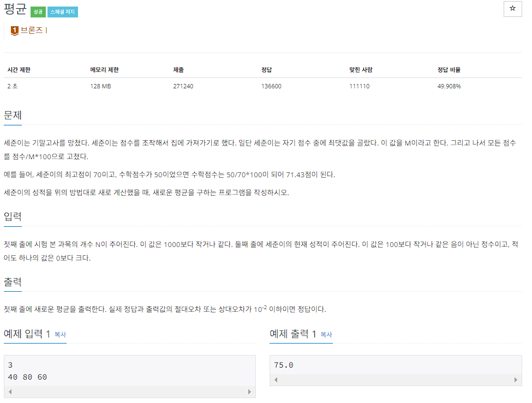The height and width of the screenshot is (403, 532).
Task: Click the example input first line 3
Action: coord(10,365)
